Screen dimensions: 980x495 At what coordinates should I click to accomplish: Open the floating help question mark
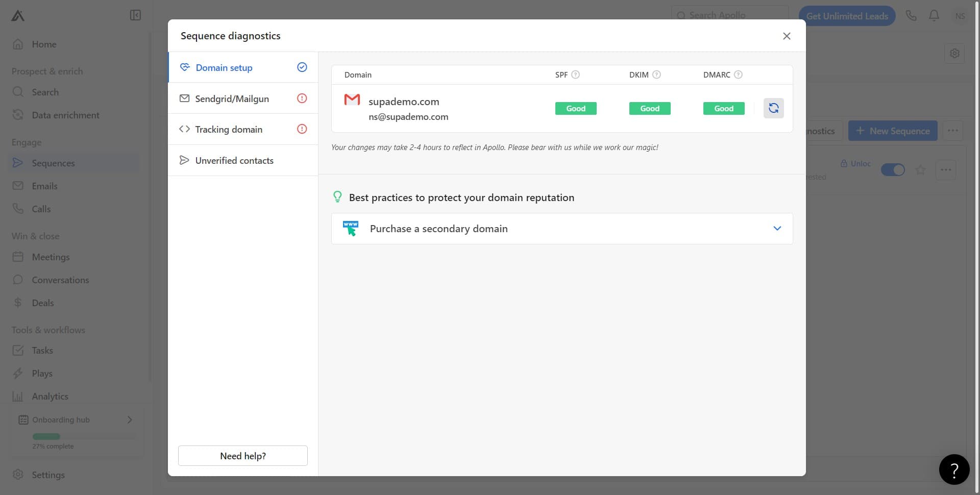[x=954, y=469]
